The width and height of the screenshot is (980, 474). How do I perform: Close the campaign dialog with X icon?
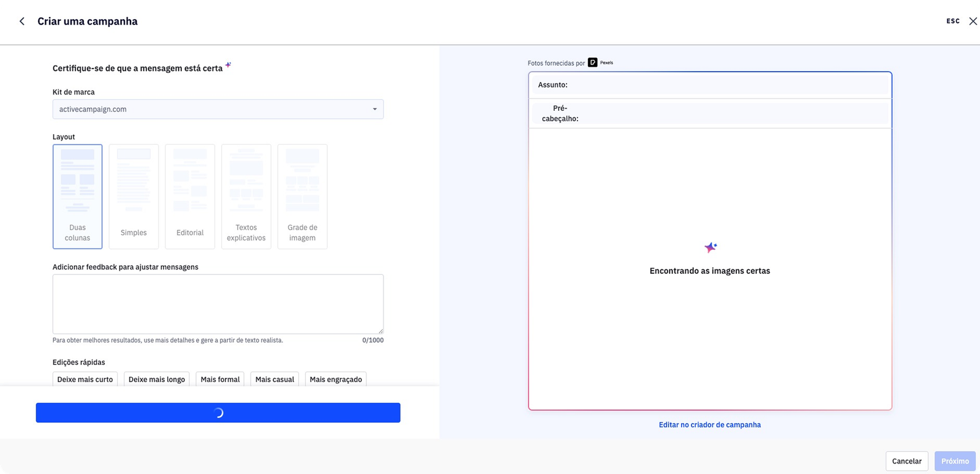tap(973, 21)
